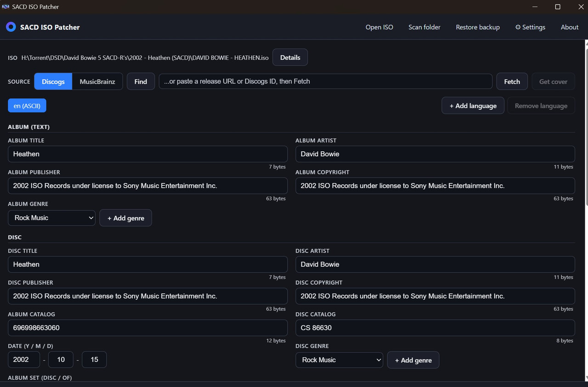The width and height of the screenshot is (588, 387).
Task: Click the Find button
Action: (x=141, y=81)
